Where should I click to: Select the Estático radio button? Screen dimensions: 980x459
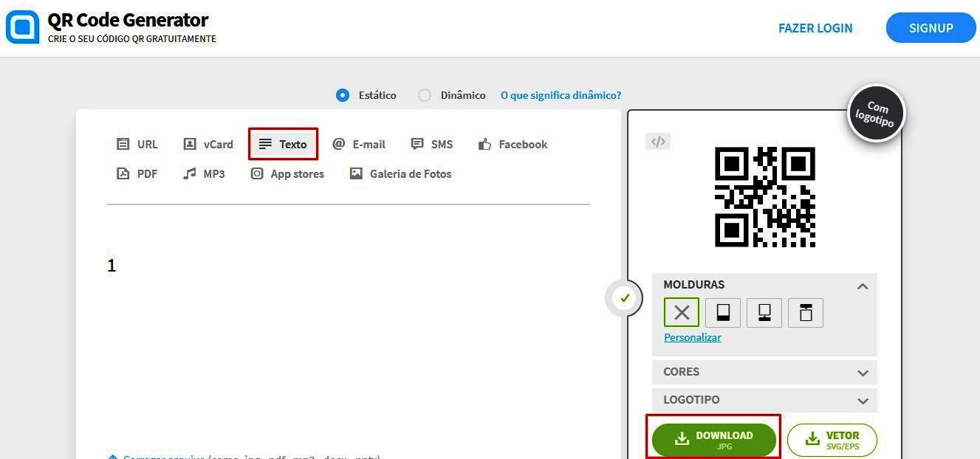(343, 95)
